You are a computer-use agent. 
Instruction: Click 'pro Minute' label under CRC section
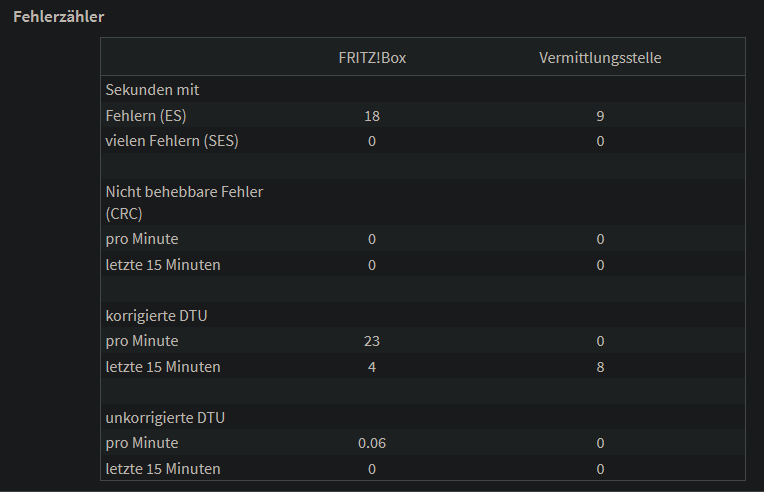pos(142,239)
